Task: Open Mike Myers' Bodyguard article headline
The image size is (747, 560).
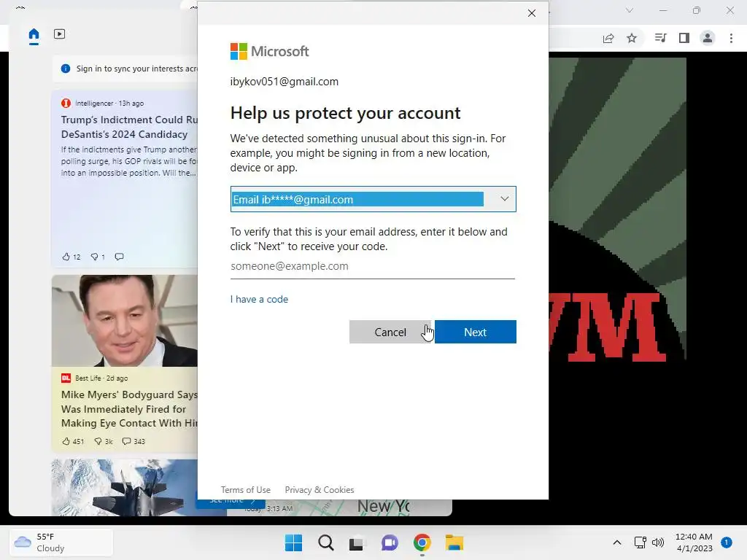Action: point(129,408)
